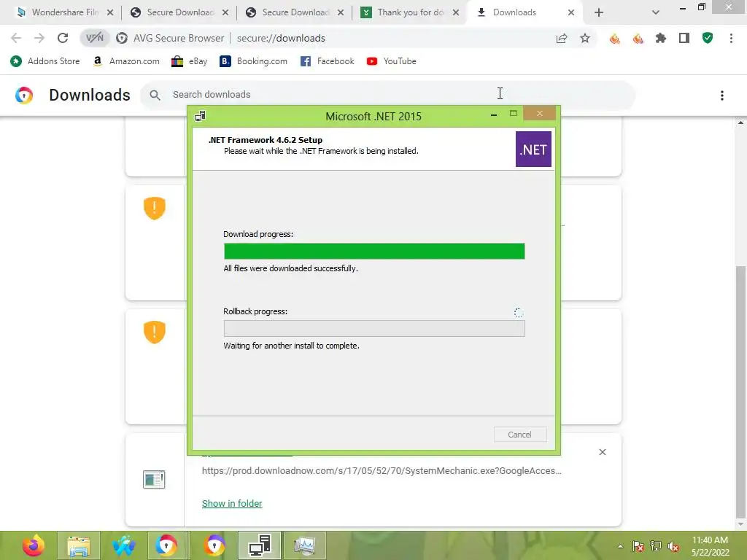Viewport: 747px width, 560px height.
Task: Open a new browser tab
Action: pos(599,12)
